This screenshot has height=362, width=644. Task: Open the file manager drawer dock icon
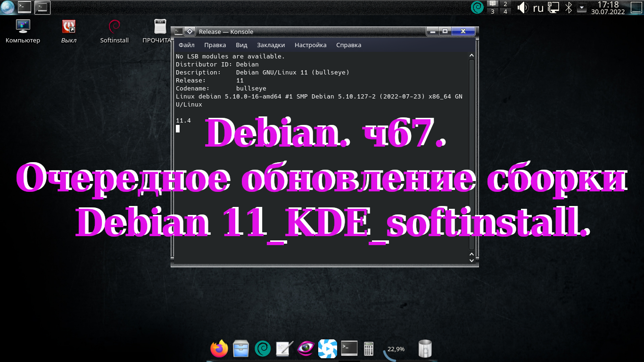click(x=241, y=348)
